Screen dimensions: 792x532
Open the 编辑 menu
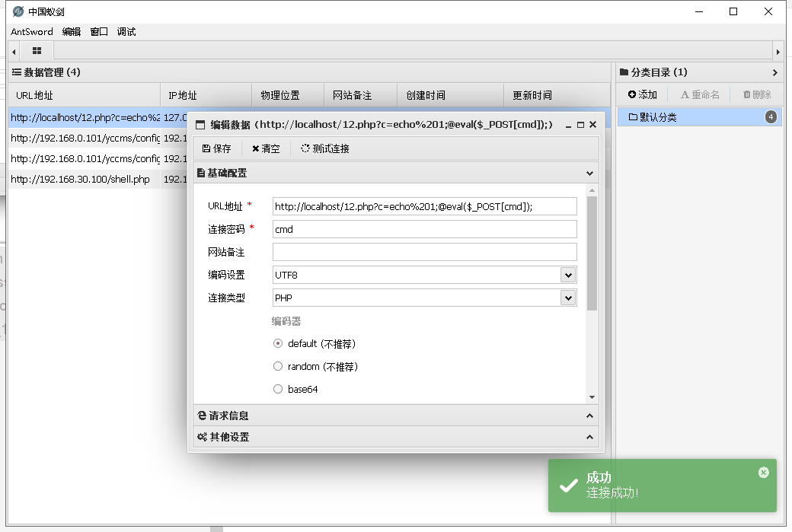(x=72, y=32)
